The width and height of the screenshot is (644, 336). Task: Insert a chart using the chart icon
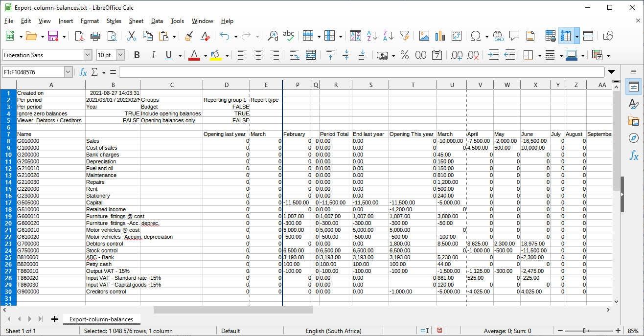tap(439, 36)
